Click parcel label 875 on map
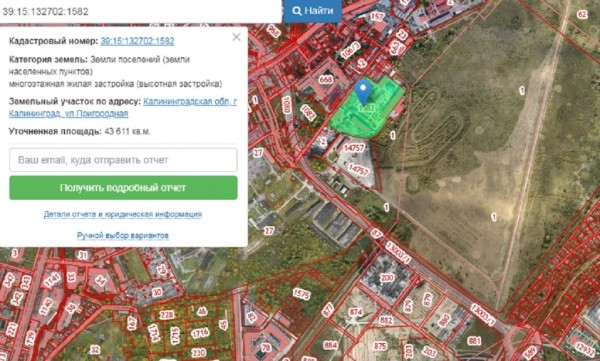 coord(380,346)
